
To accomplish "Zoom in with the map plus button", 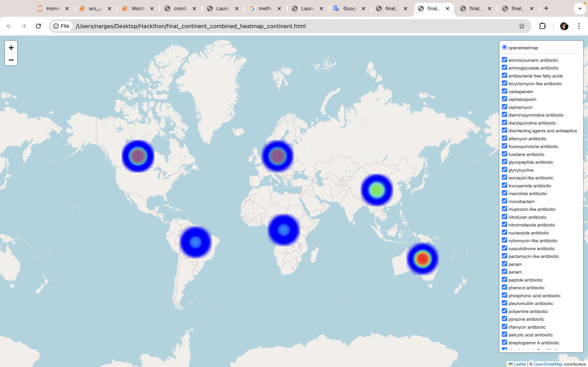I will click(11, 48).
